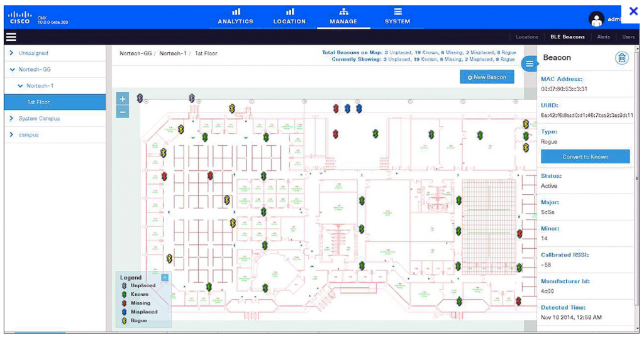Expand the Unassigned tree node

(12, 53)
